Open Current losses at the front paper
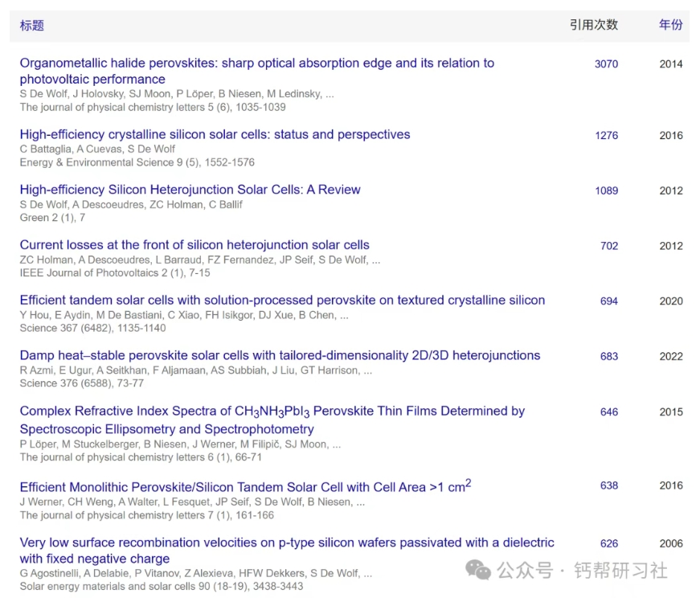Viewport: 700px width, 606px height. 194,245
